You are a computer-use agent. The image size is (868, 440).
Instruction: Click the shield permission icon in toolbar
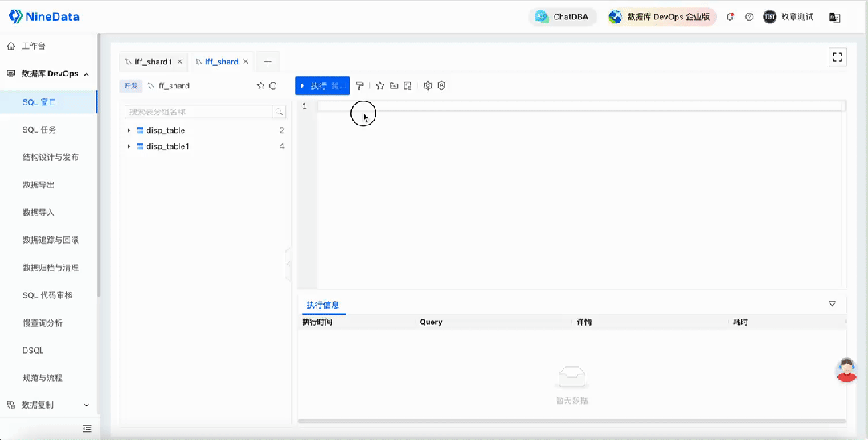441,86
